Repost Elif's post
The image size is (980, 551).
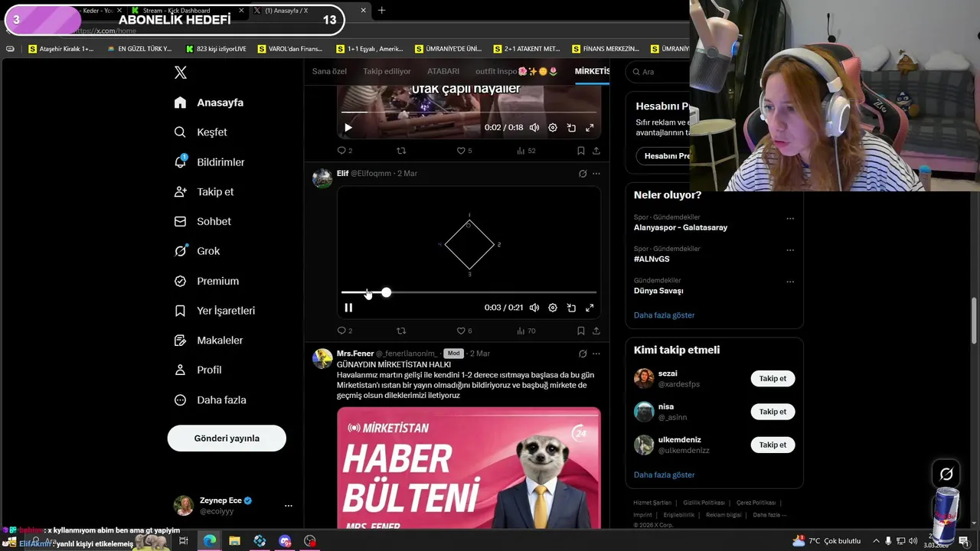(401, 331)
